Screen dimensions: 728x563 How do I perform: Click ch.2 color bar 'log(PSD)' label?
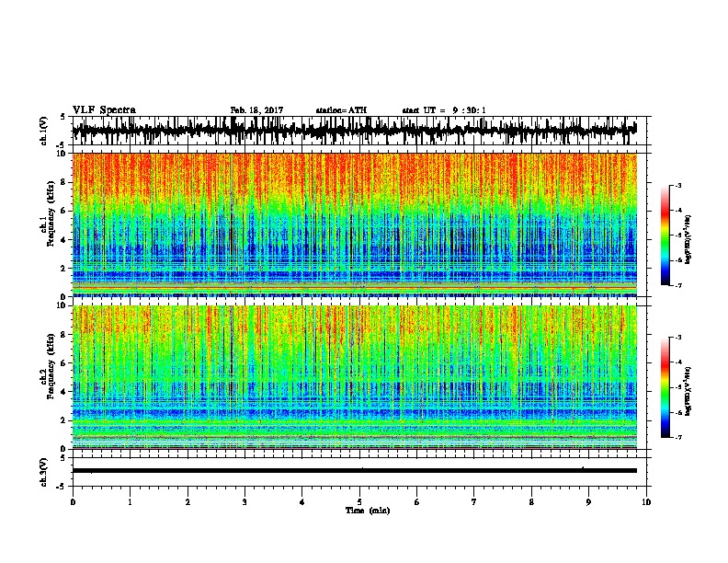(x=688, y=391)
